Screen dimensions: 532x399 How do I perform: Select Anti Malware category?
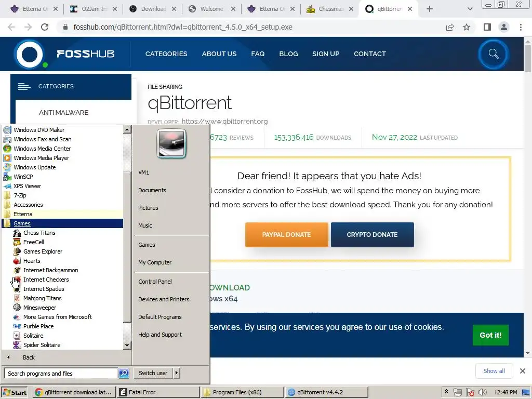[63, 112]
